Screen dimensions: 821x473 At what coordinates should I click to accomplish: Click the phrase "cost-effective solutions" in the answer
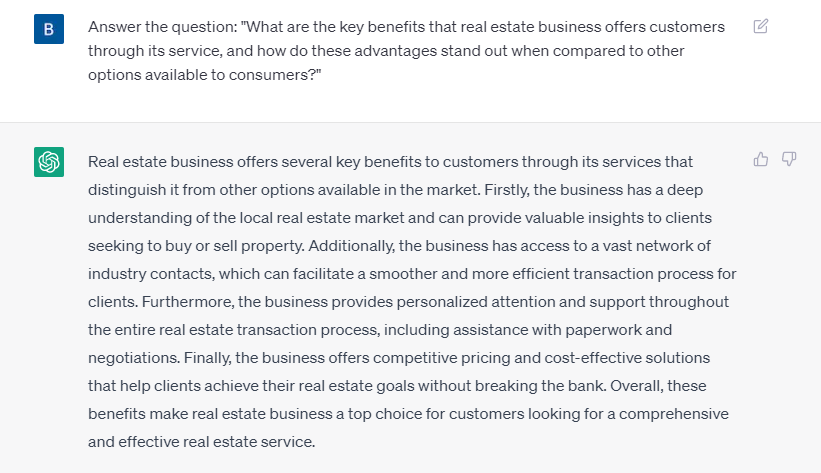point(627,358)
